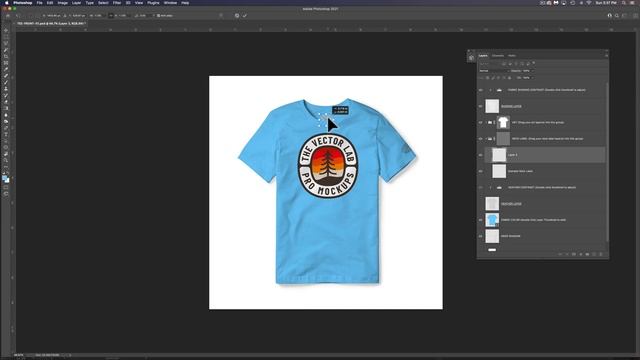Image resolution: width=640 pixels, height=360 pixels.
Task: Hide the topmost contrast group layer
Action: pyautogui.click(x=480, y=90)
